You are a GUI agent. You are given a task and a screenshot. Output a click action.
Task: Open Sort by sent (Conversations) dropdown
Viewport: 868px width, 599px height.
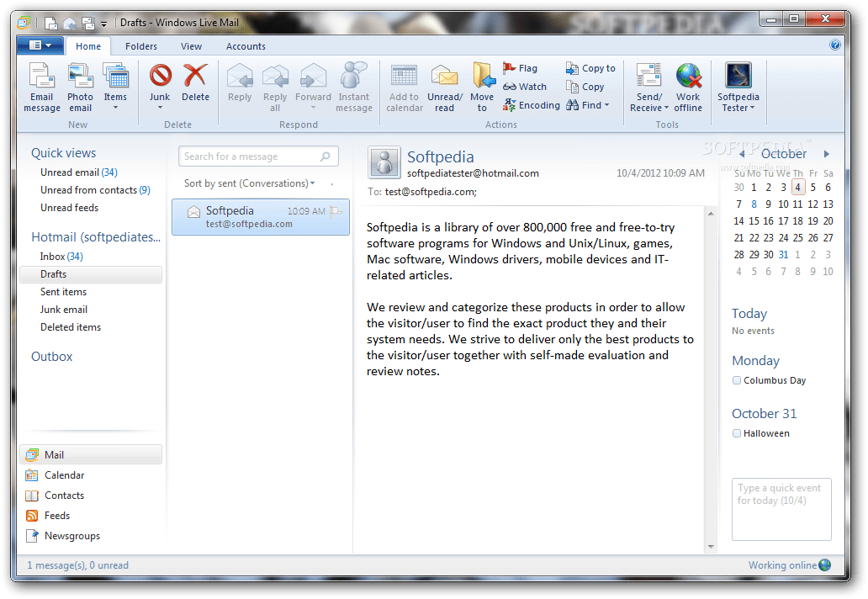point(249,183)
